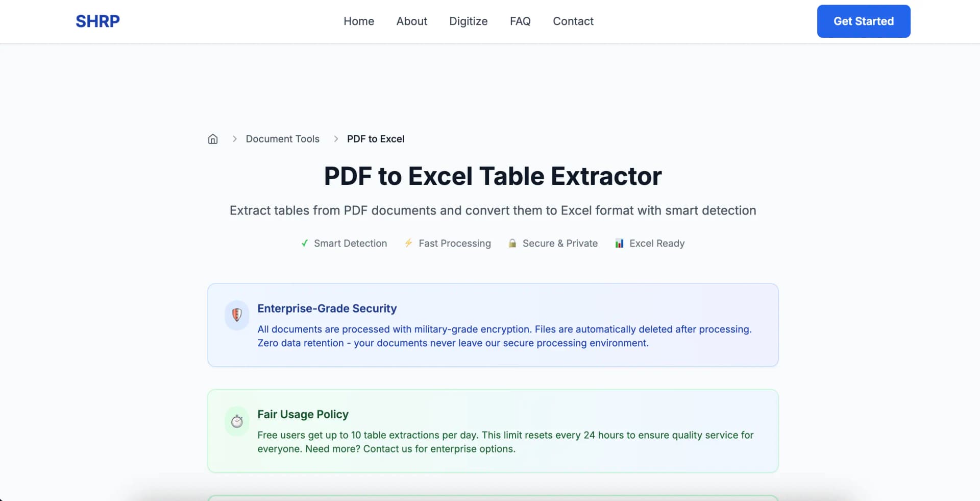Click the chevron after the home icon
980x501 pixels.
tap(234, 138)
